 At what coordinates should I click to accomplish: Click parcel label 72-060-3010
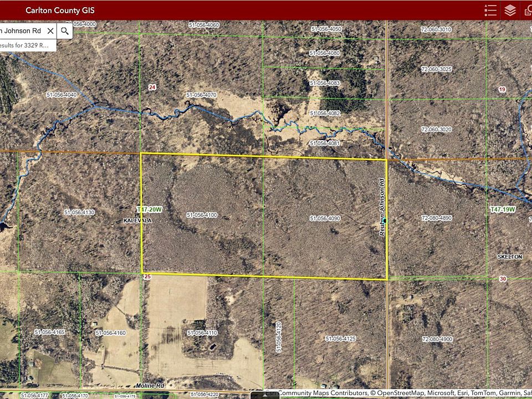pyautogui.click(x=436, y=29)
